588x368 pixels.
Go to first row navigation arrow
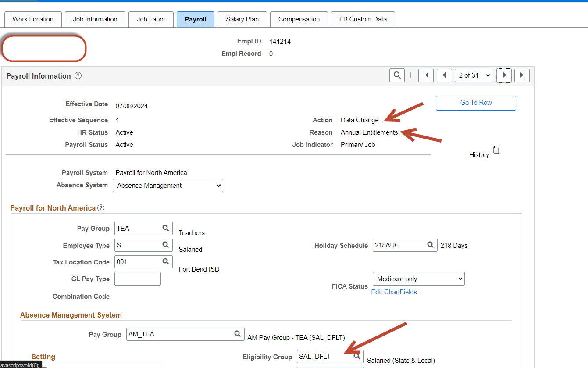pyautogui.click(x=426, y=75)
